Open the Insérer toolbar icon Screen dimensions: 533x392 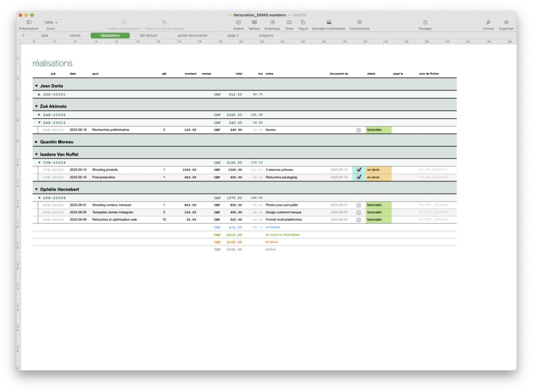(238, 22)
